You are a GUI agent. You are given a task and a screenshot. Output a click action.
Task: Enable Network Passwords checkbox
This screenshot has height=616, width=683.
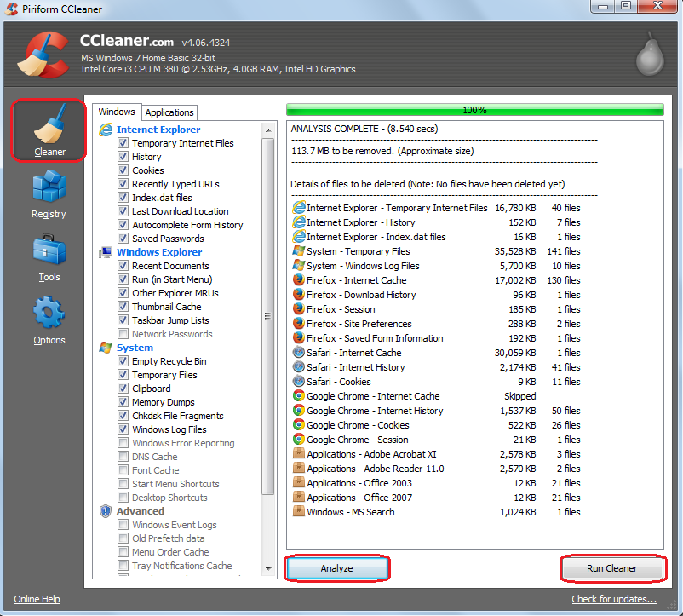[123, 334]
